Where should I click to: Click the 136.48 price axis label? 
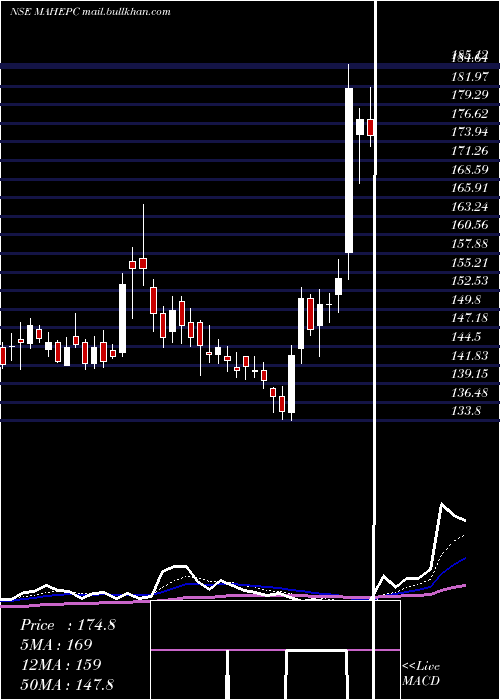click(x=469, y=392)
